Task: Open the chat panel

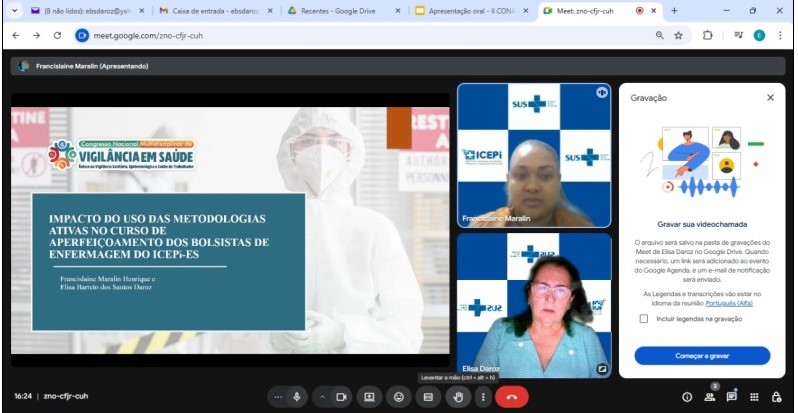Action: [x=731, y=397]
